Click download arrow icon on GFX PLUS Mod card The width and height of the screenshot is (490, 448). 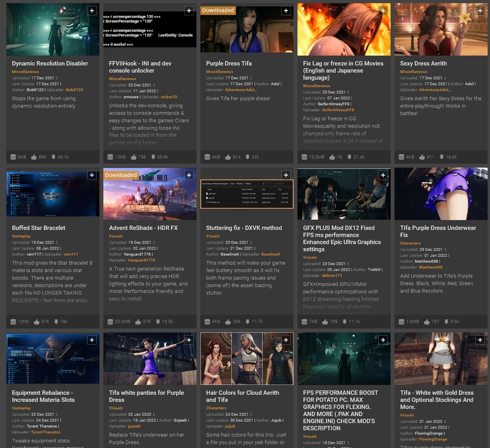344,322
